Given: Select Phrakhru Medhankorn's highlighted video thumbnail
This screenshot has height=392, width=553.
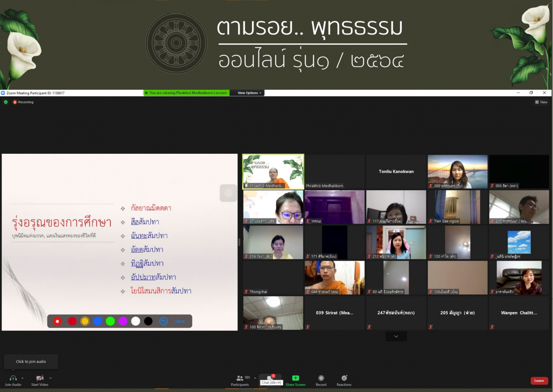Looking at the screenshot, I should point(273,171).
